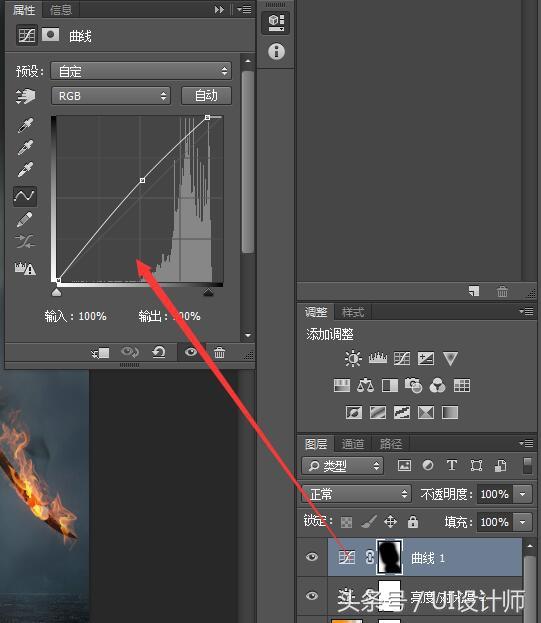Image resolution: width=541 pixels, height=623 pixels.
Task: View previous state icon in Properties
Action: click(129, 352)
